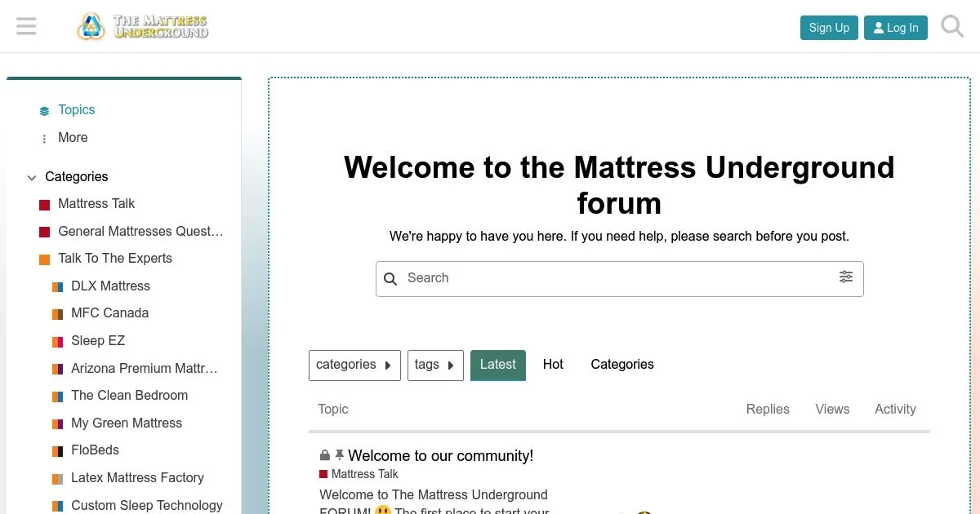Open the Custom Sleep Technology subcategory
This screenshot has height=514, width=980.
(147, 506)
